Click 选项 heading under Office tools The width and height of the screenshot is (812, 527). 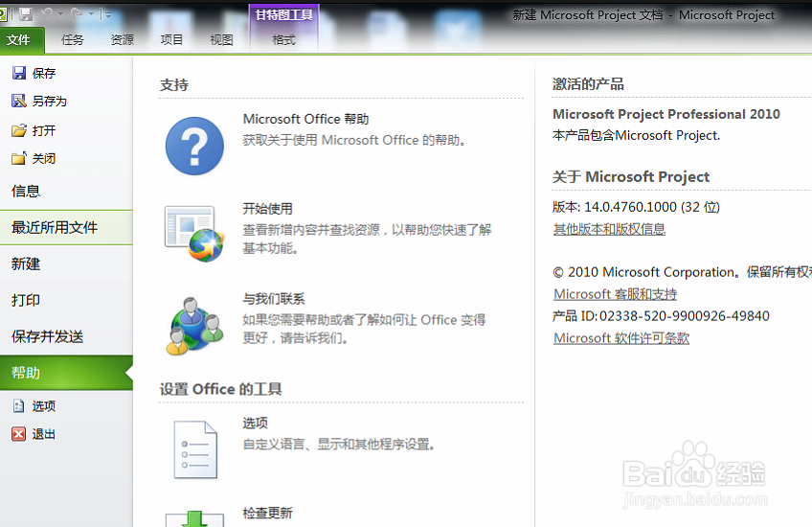click(256, 423)
